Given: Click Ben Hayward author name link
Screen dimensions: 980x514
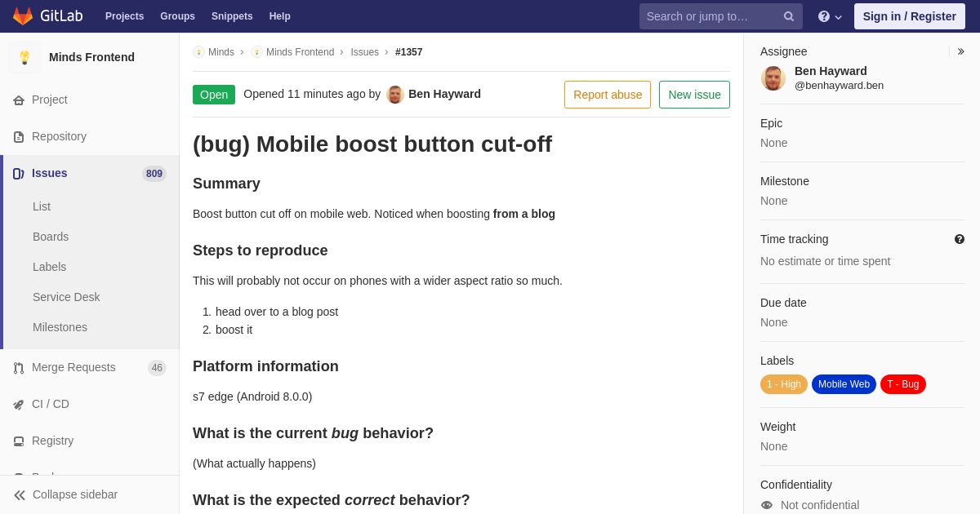Looking at the screenshot, I should [x=444, y=94].
